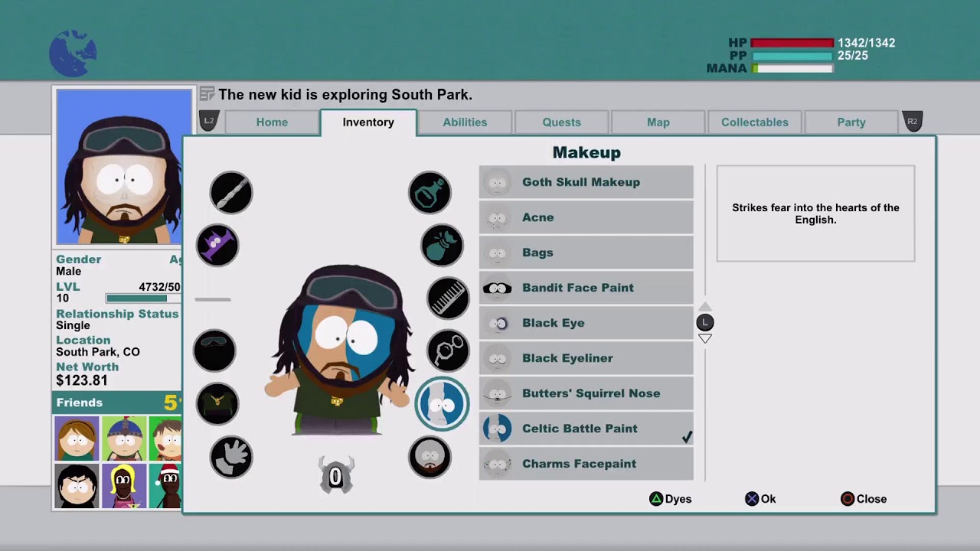Choose Acne makeup from the list

coord(586,217)
